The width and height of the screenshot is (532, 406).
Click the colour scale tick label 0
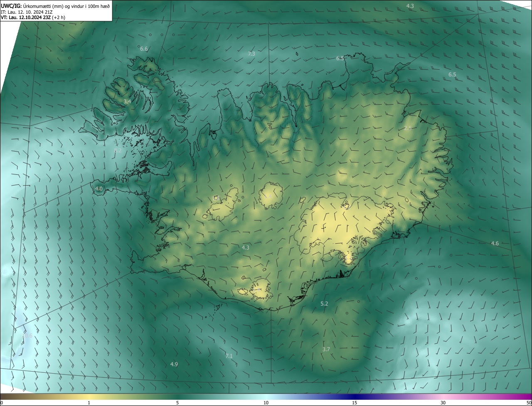[2, 403]
